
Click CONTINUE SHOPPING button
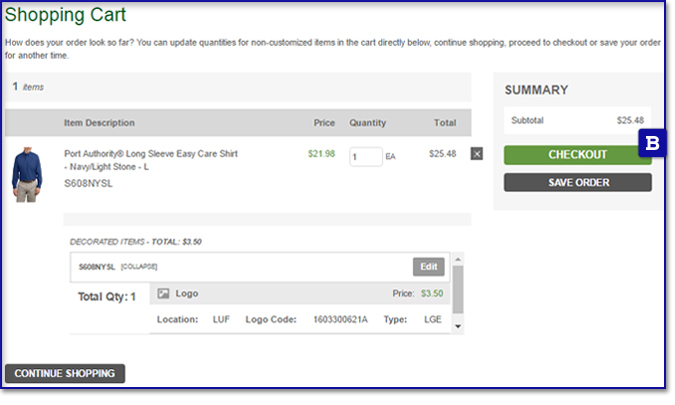tap(65, 374)
